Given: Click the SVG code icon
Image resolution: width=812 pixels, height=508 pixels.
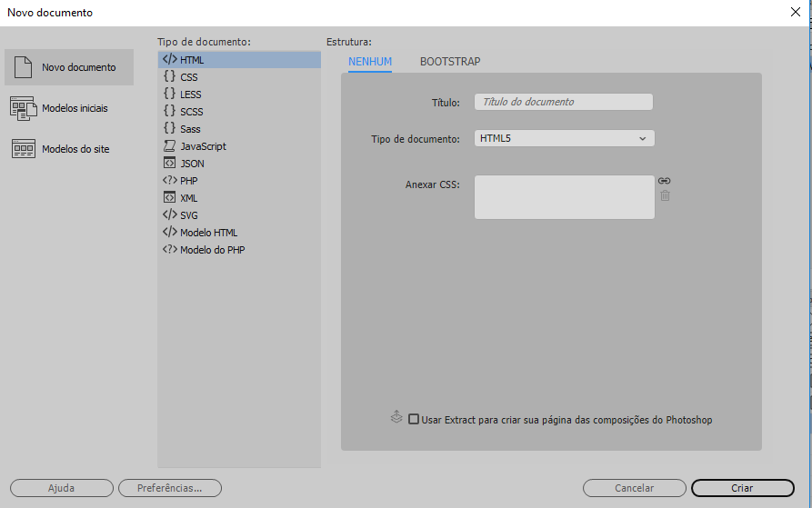Looking at the screenshot, I should (169, 214).
